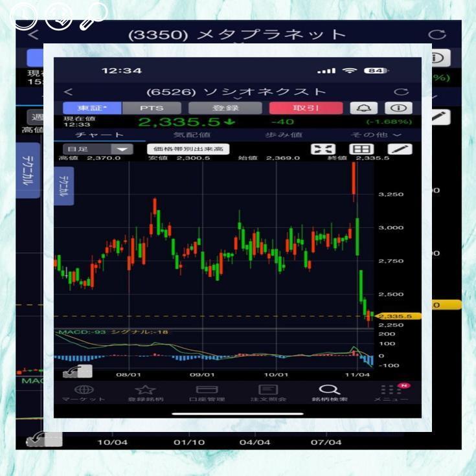Open the chart grid layout icon

pos(361,149)
